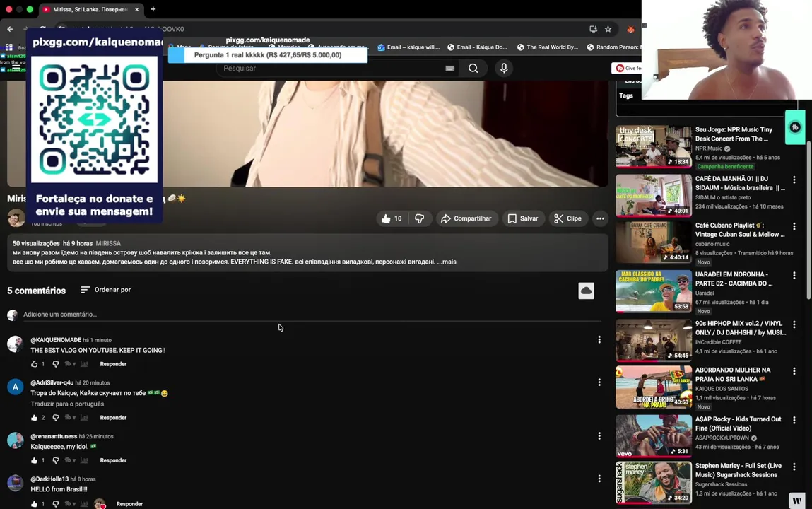Reply to the @renananttuness comment via Responder
The width and height of the screenshot is (812, 509).
pyautogui.click(x=113, y=460)
